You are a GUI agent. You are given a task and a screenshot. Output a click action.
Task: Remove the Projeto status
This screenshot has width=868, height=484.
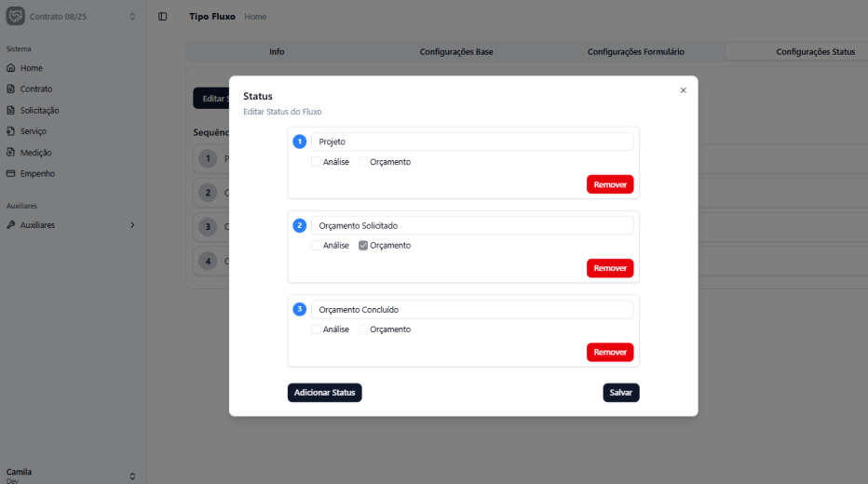[x=610, y=184]
